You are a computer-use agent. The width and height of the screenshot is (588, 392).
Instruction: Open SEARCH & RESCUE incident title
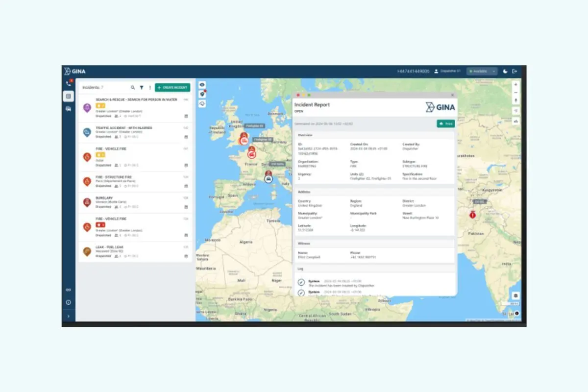136,100
